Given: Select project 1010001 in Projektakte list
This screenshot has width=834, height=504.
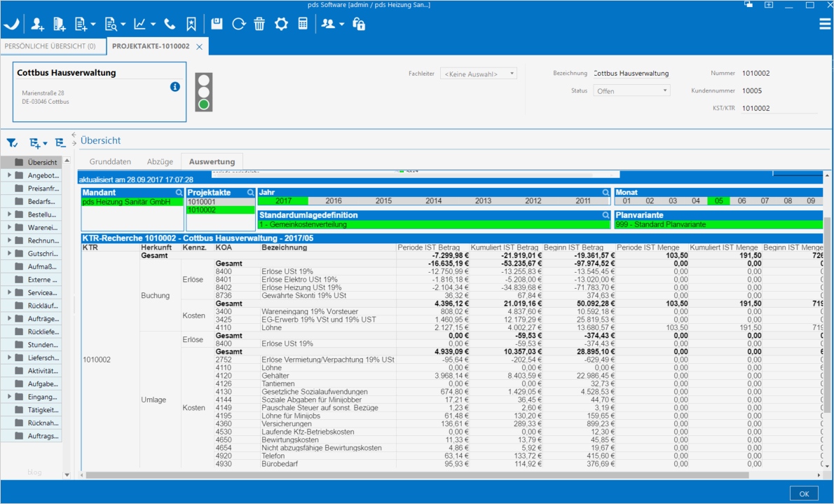Looking at the screenshot, I should [201, 202].
